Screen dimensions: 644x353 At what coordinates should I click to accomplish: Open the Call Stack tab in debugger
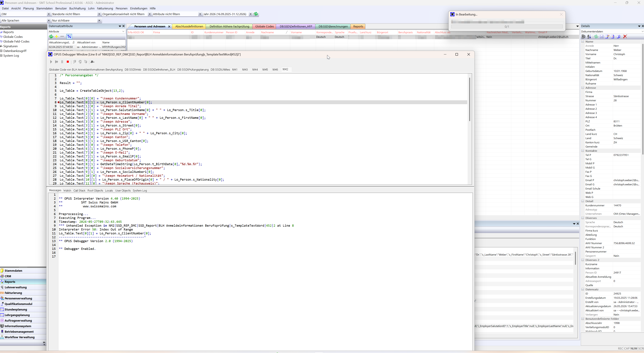[x=79, y=190]
